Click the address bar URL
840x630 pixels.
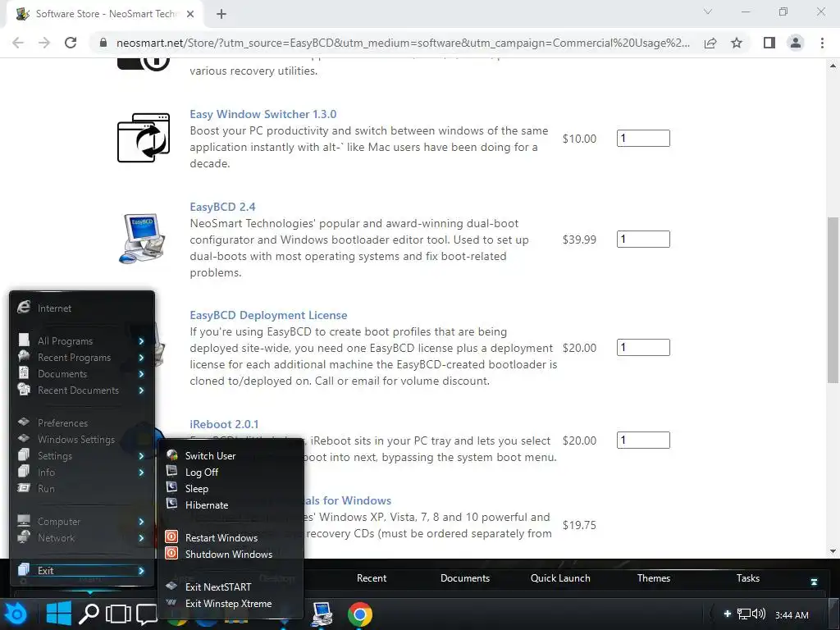point(403,43)
